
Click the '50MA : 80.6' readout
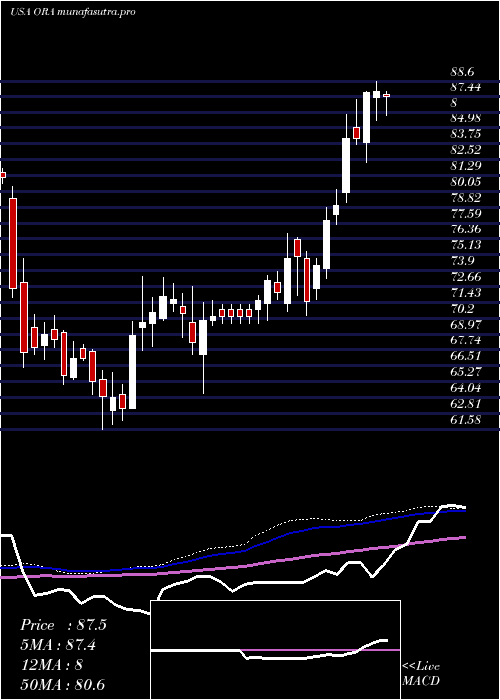point(62,684)
